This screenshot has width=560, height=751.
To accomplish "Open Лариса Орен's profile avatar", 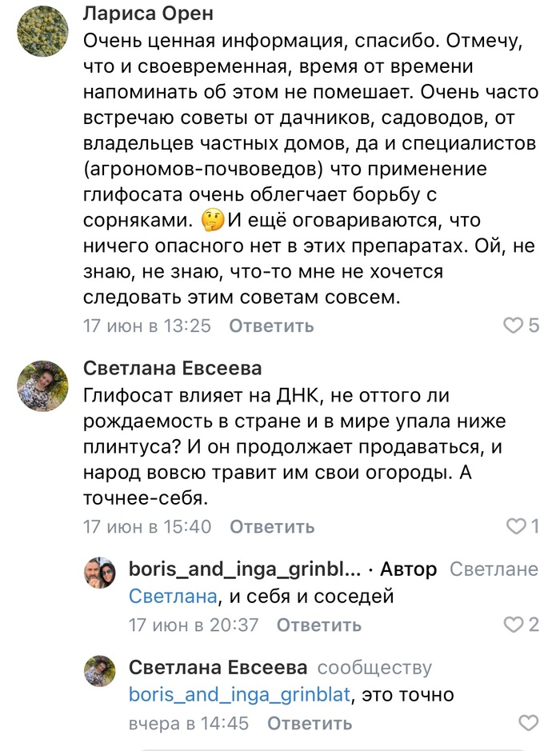I will point(42,31).
